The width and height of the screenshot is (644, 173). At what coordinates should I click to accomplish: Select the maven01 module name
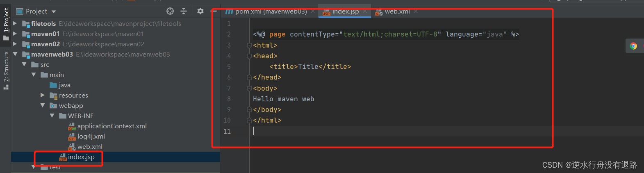coord(46,34)
